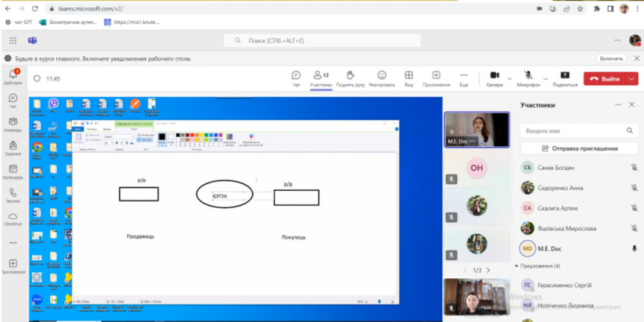Open Календарь in the left sidebar
The width and height of the screenshot is (644, 322).
pyautogui.click(x=13, y=171)
